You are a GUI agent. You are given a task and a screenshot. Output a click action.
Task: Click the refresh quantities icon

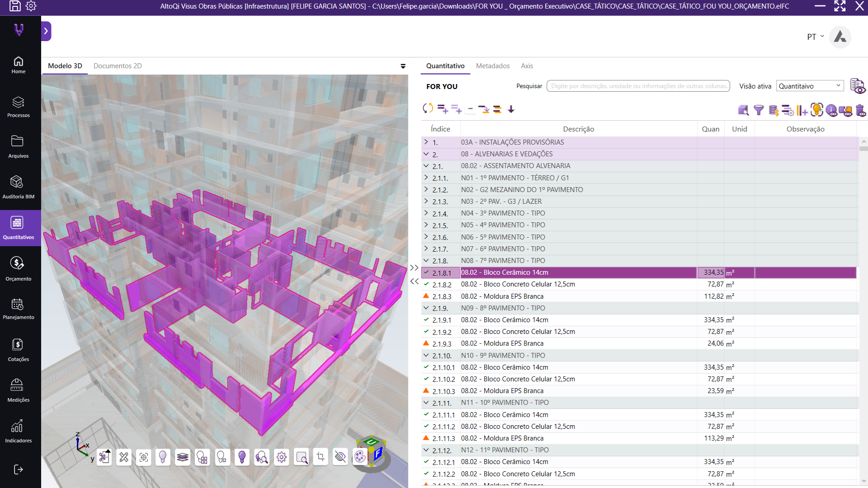(428, 109)
